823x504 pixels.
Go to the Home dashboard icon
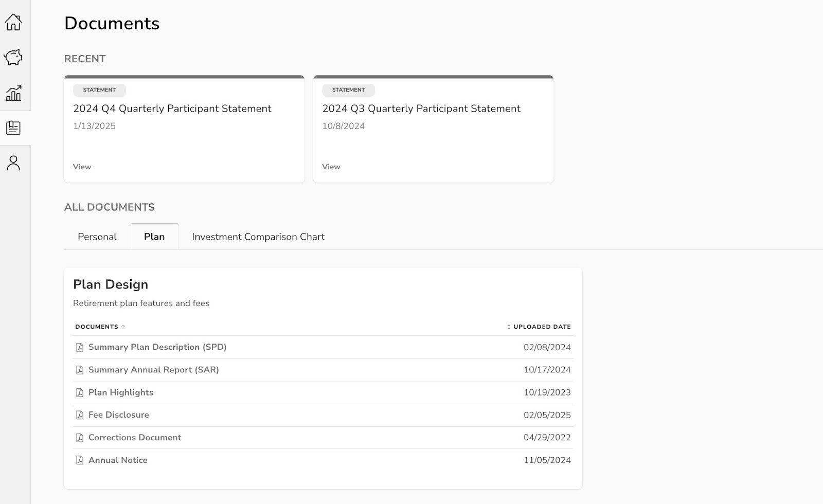point(13,22)
